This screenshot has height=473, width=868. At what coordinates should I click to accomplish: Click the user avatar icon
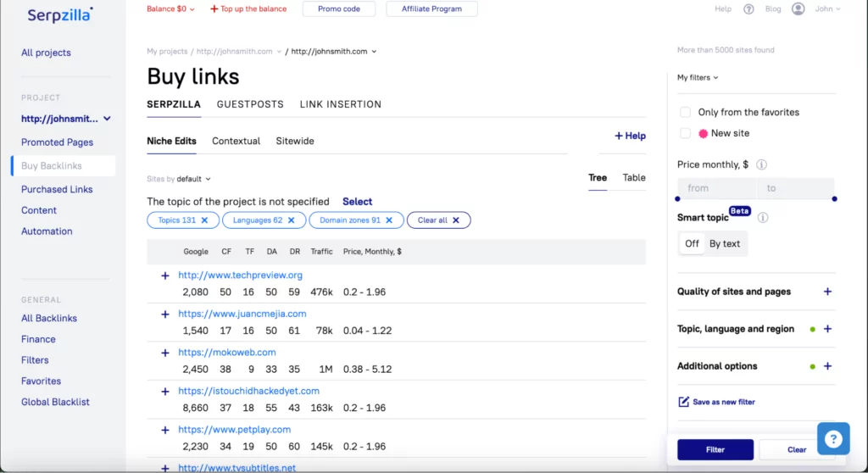pos(798,8)
